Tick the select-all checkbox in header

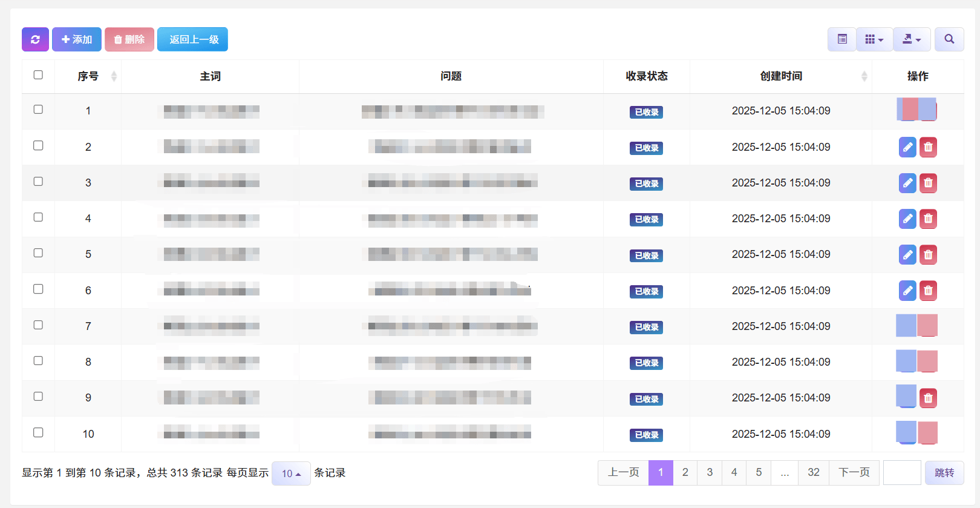point(38,75)
